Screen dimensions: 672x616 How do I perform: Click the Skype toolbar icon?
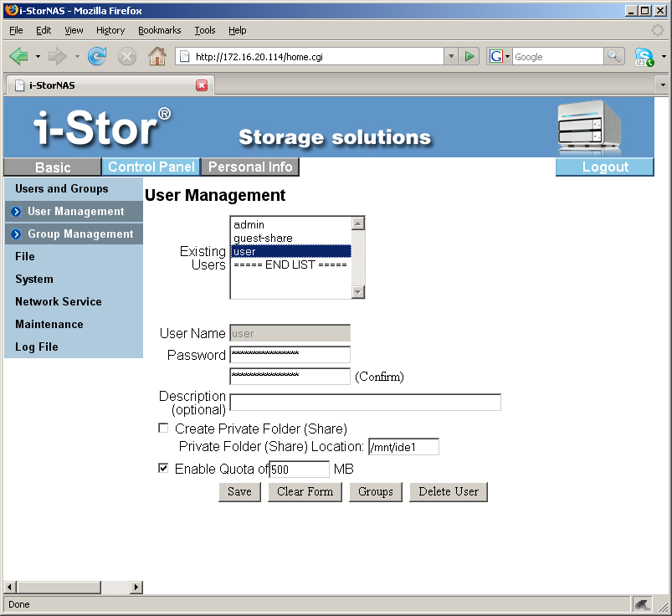644,57
